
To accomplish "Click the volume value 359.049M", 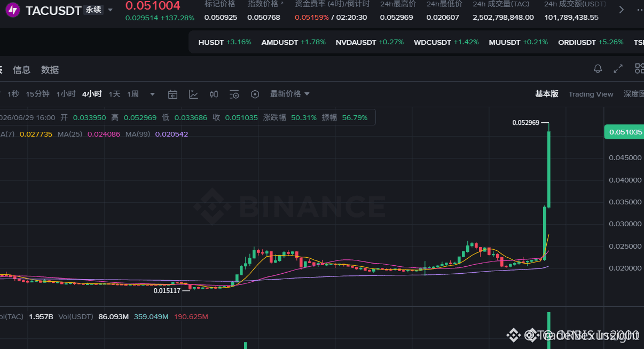I will pyautogui.click(x=151, y=317).
